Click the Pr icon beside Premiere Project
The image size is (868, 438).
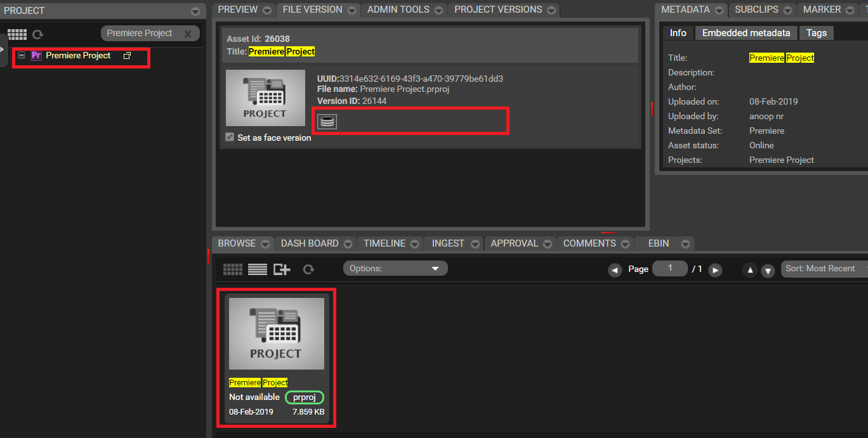pos(36,56)
